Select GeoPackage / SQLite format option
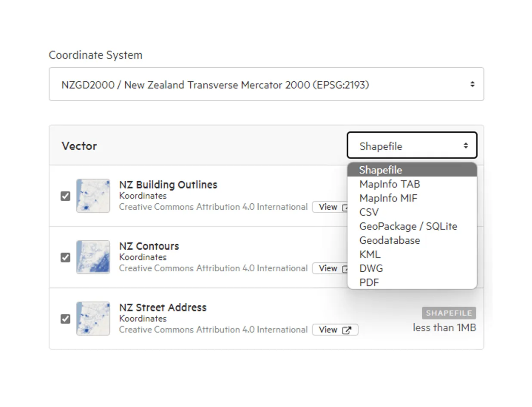 click(x=412, y=226)
